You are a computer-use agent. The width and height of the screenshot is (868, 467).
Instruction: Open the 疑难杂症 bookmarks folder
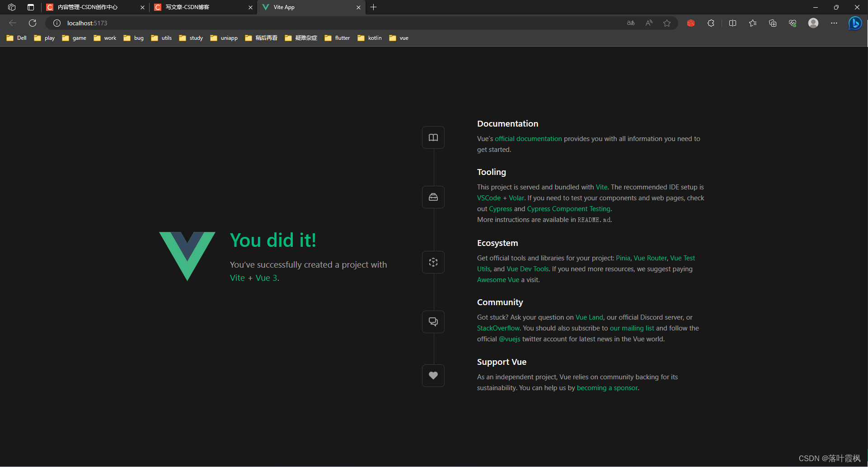(301, 38)
